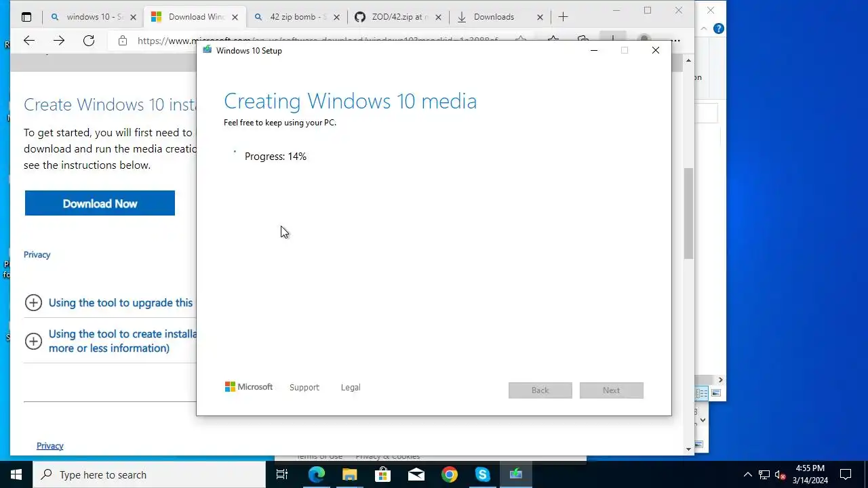Open Mail app from taskbar
Viewport: 868px width, 488px height.
click(x=416, y=474)
